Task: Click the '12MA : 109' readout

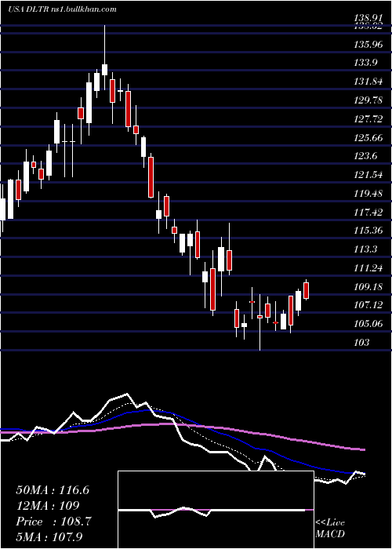Action: coord(47,506)
